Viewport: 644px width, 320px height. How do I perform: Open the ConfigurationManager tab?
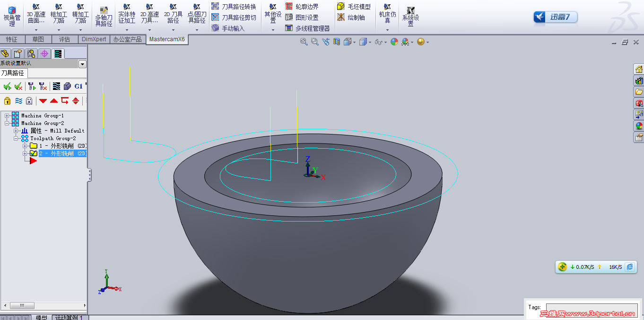coord(31,53)
